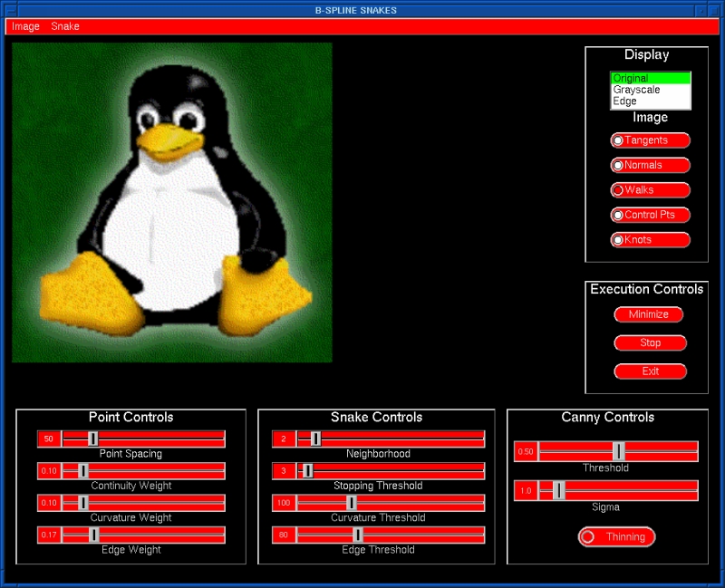The width and height of the screenshot is (725, 588).
Task: Select Original in the Display list
Action: [650, 79]
